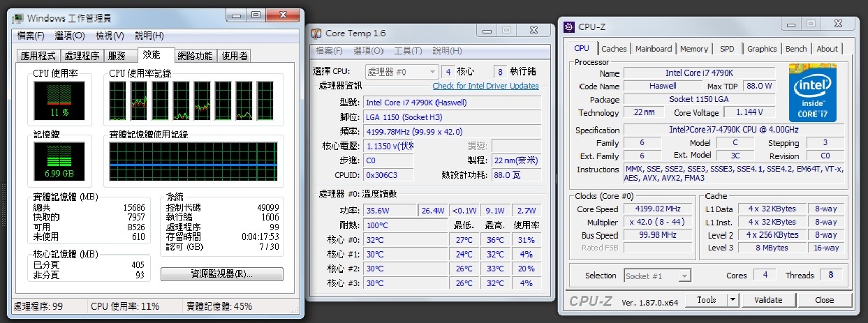
Task: Click the Validate button in CPU-Z
Action: (x=768, y=300)
